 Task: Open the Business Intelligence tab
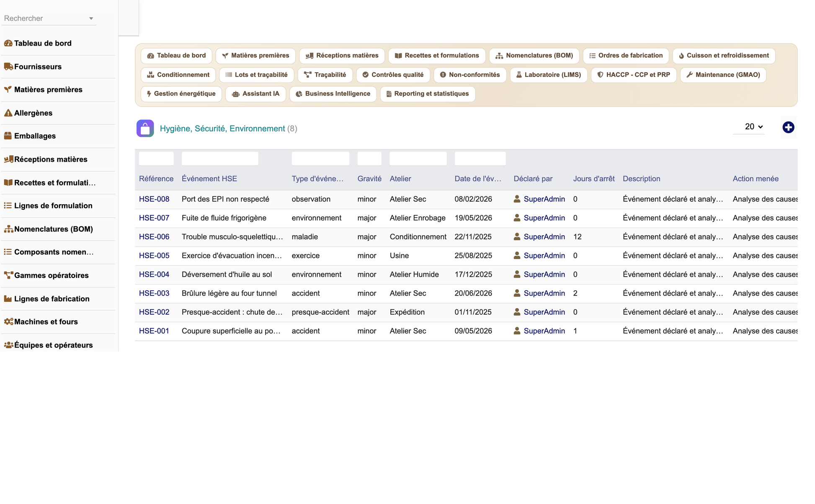[333, 94]
